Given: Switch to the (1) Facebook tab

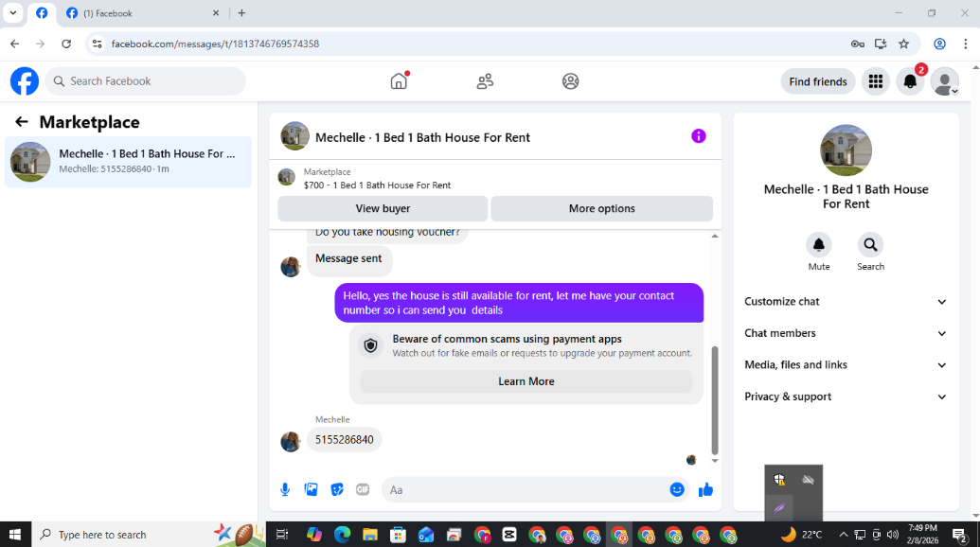Looking at the screenshot, I should click(x=142, y=13).
